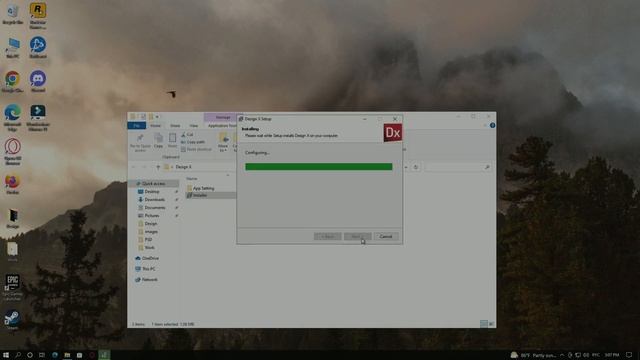Open This PC desktop icon
640x360 pixels.
(13, 48)
